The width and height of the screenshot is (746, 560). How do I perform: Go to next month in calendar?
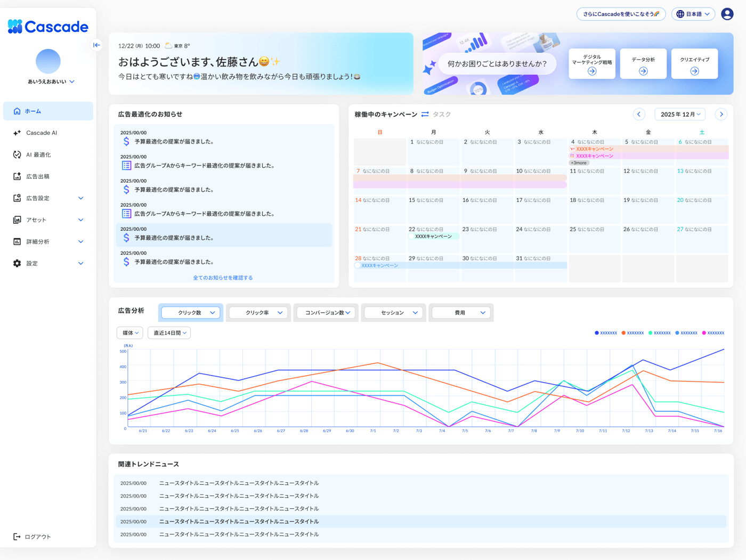721,115
